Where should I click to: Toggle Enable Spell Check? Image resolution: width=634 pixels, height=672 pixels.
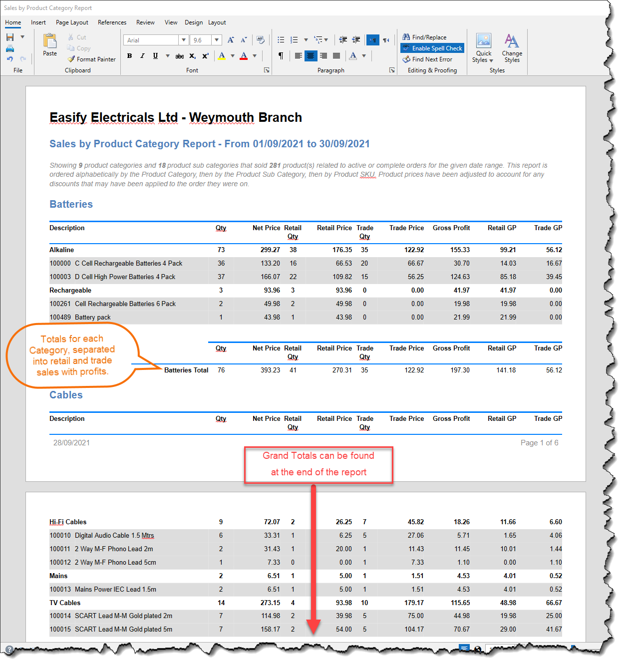(432, 48)
